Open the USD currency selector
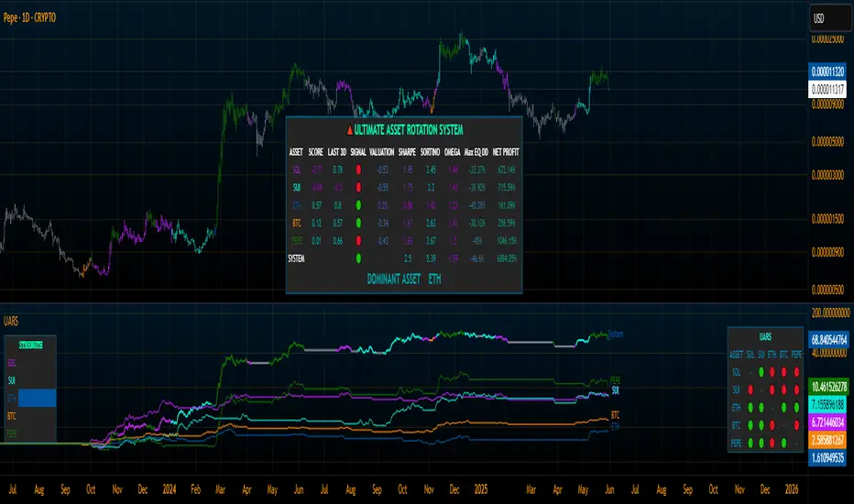Viewport: 854px width, 504px height. [x=828, y=18]
